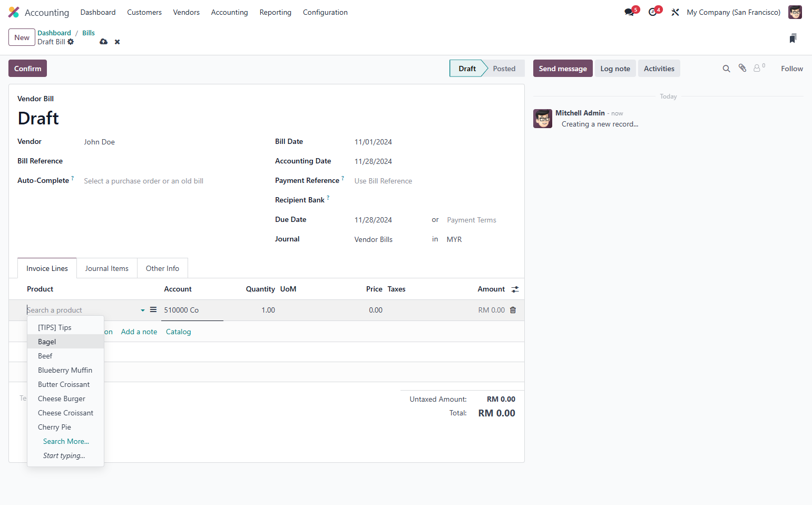Search messages with magnifier icon in chatter
The height and width of the screenshot is (505, 812).
[726, 69]
